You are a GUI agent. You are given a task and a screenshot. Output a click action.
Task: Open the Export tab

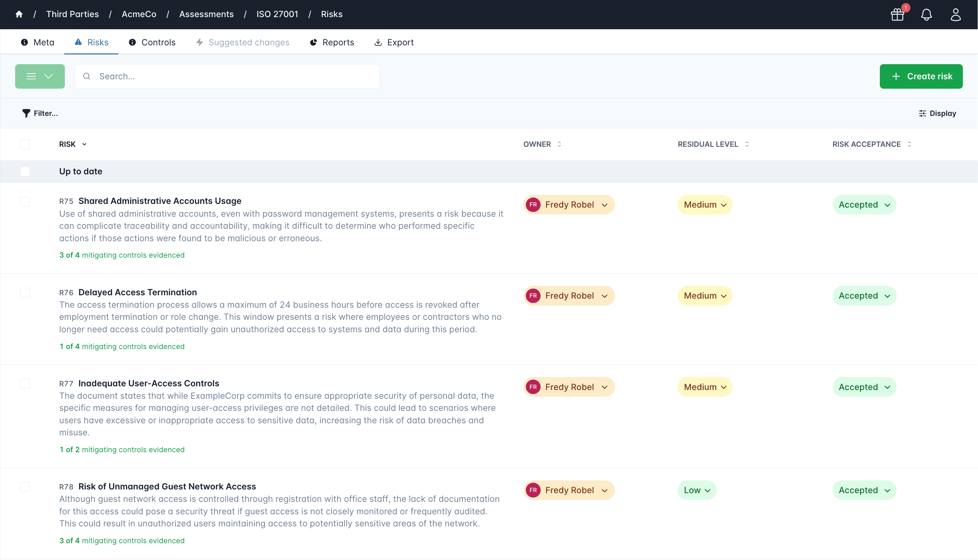[x=394, y=42]
